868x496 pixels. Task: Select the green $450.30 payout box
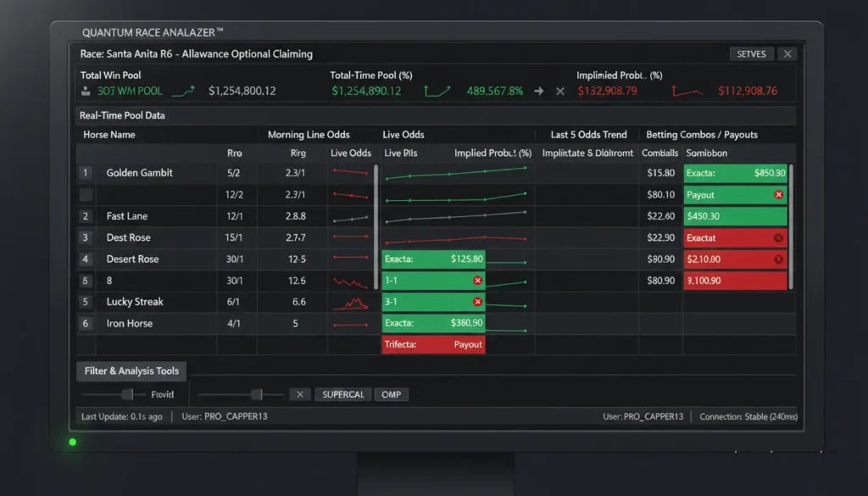click(735, 216)
